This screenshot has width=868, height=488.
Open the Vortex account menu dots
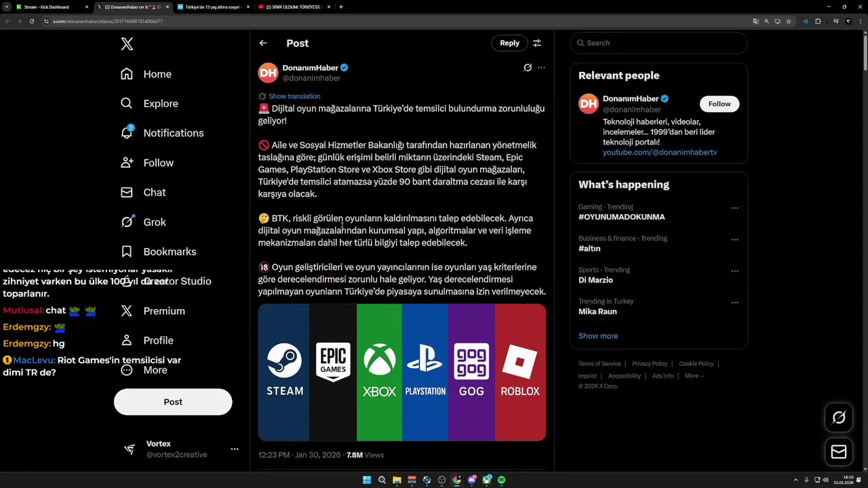(x=235, y=449)
